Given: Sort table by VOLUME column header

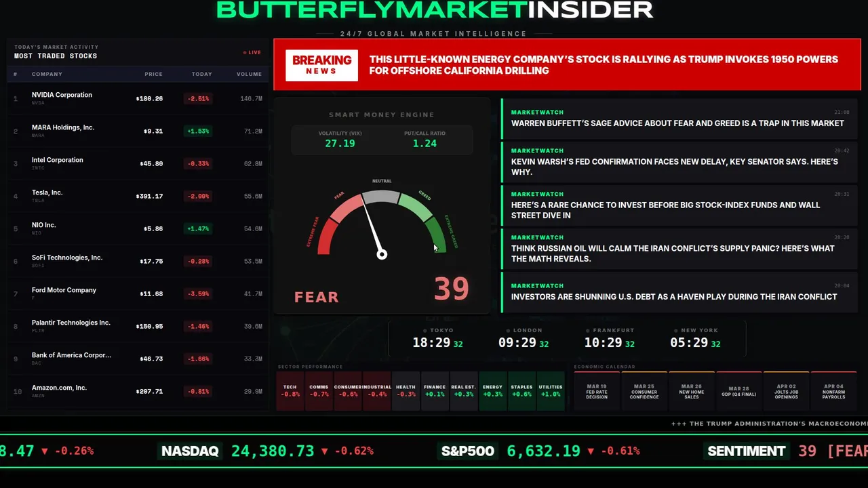Looking at the screenshot, I should 249,74.
